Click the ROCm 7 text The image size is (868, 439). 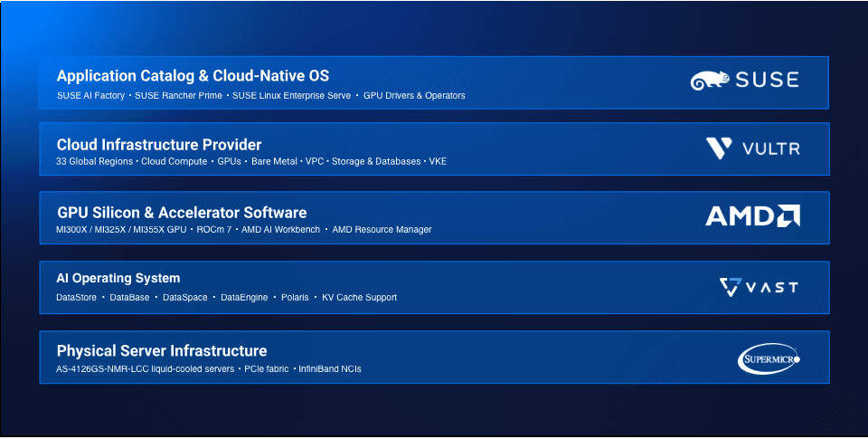point(213,230)
